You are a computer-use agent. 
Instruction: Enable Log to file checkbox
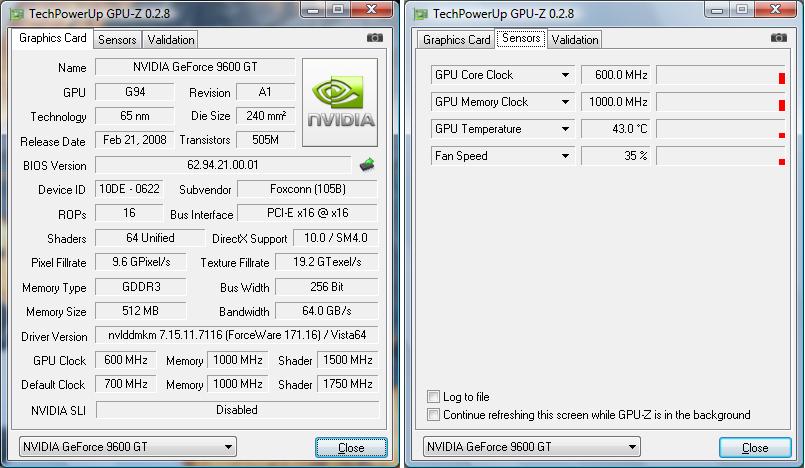(x=433, y=397)
